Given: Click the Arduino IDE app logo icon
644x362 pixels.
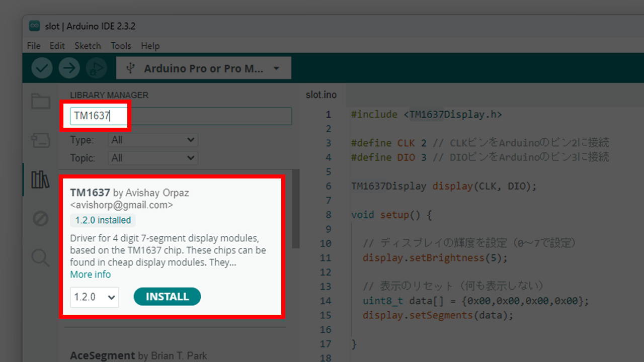Looking at the screenshot, I should pyautogui.click(x=35, y=26).
